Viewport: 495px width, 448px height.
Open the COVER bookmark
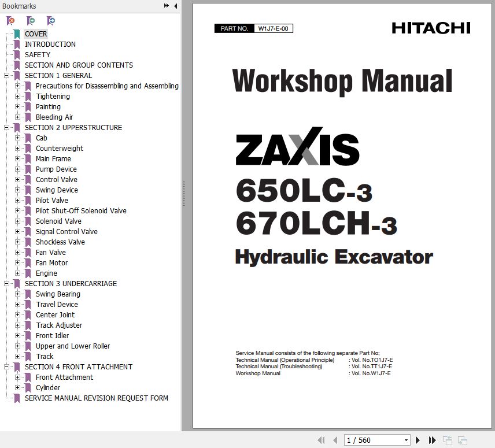point(36,34)
